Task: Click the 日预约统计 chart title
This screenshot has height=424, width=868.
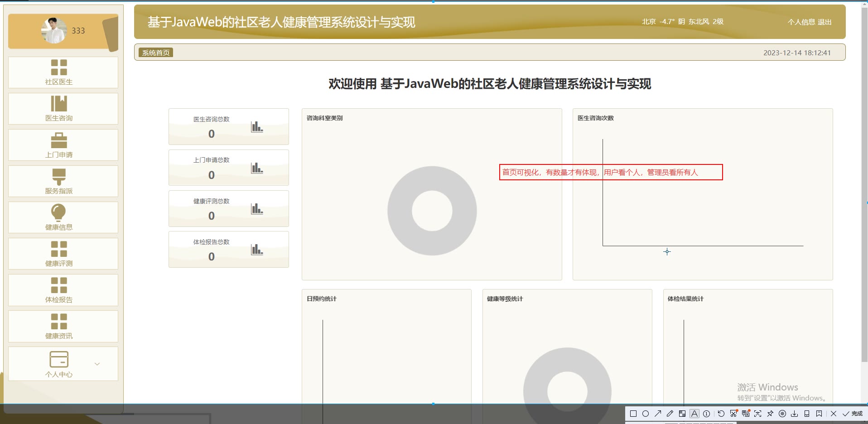Action: (x=322, y=299)
